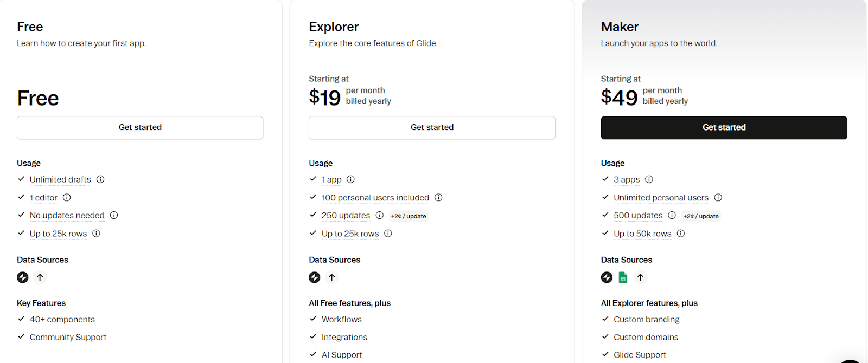Image resolution: width=868 pixels, height=363 pixels.
Task: Click the +2¢ per update badge in Explorer
Action: click(409, 216)
